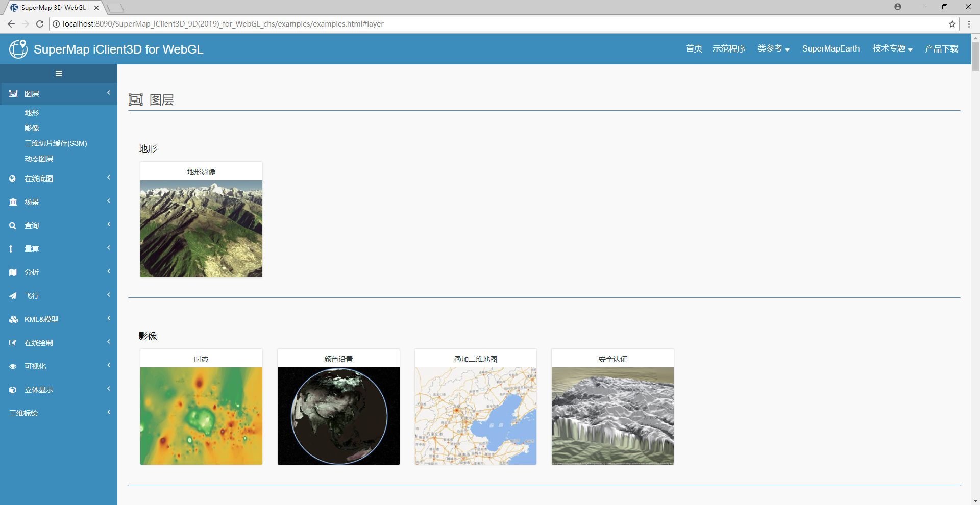Open the 颜色设置 globe thumbnail example
The width and height of the screenshot is (980, 505).
point(338,416)
